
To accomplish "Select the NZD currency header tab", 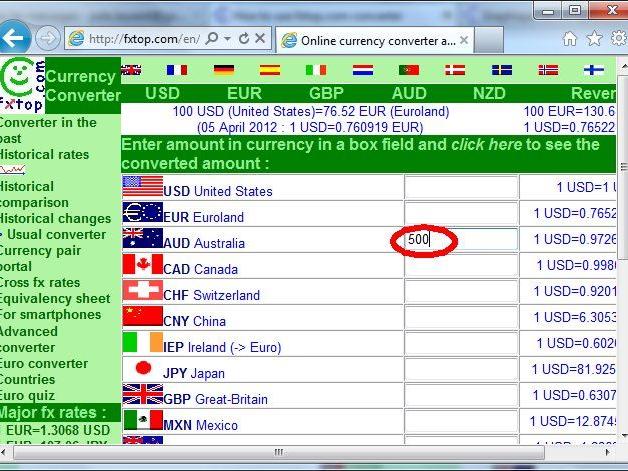I will pos(489,93).
